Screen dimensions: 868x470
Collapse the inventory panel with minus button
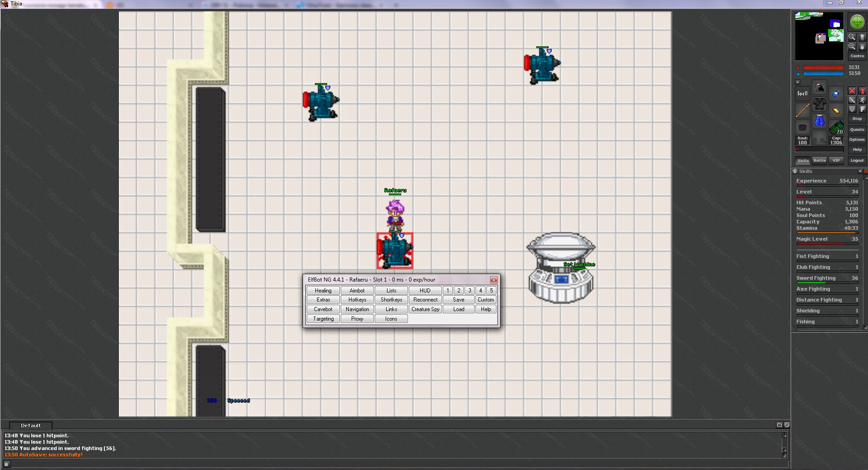click(x=798, y=82)
